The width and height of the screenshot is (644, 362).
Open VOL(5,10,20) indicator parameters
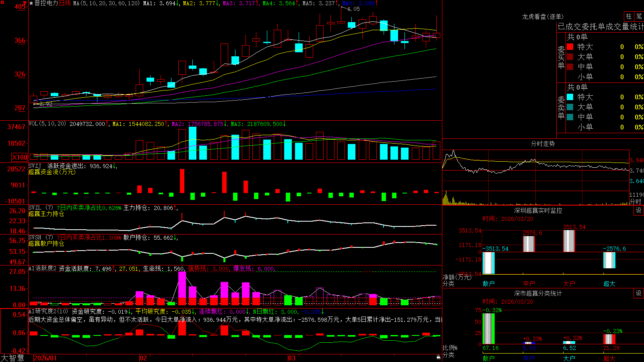(x=47, y=124)
